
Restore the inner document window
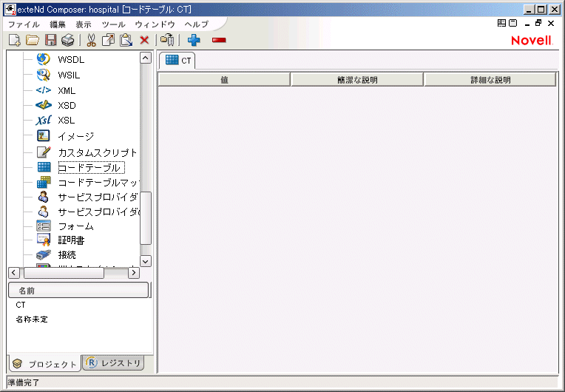pyautogui.click(x=538, y=23)
